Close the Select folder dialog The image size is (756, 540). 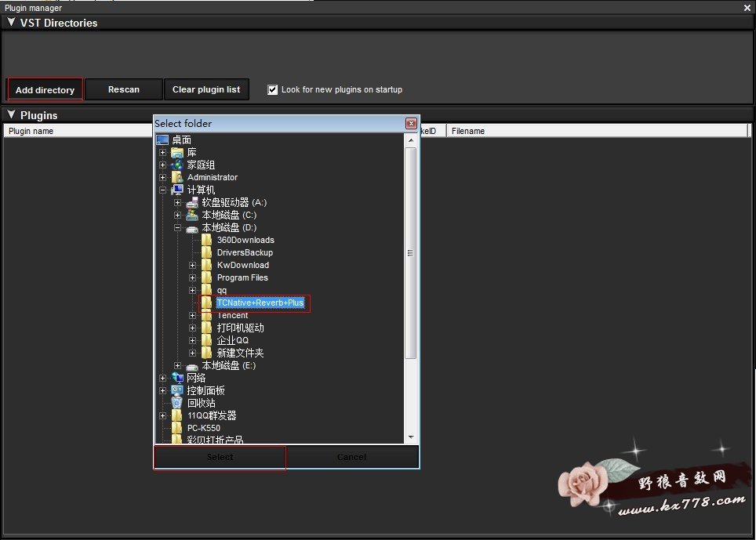click(411, 123)
